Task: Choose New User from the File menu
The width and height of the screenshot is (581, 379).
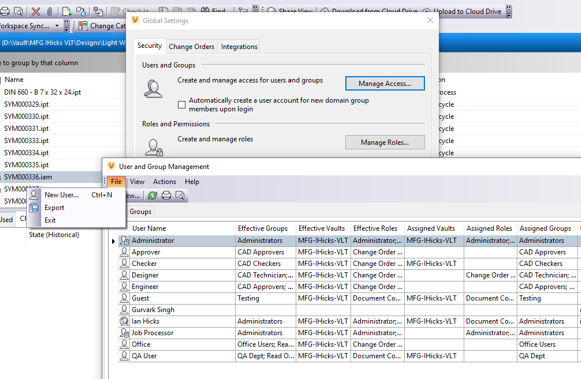Action: (x=62, y=195)
